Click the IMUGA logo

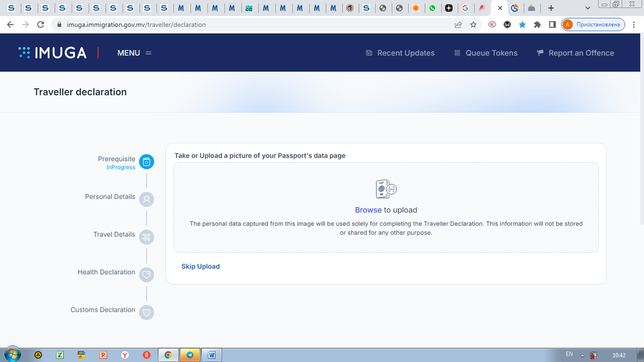[52, 53]
